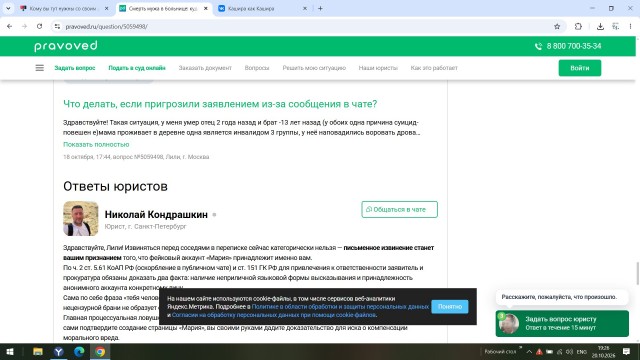Click the pravoved logo
Viewport: 640px width, 360px height.
coord(66,46)
